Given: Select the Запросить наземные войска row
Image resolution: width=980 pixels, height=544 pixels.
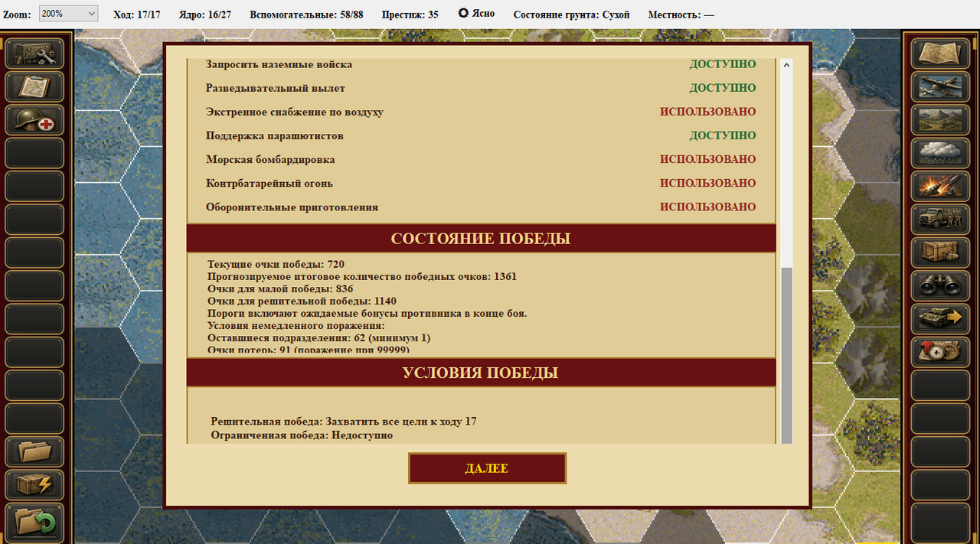Looking at the screenshot, I should pyautogui.click(x=481, y=64).
